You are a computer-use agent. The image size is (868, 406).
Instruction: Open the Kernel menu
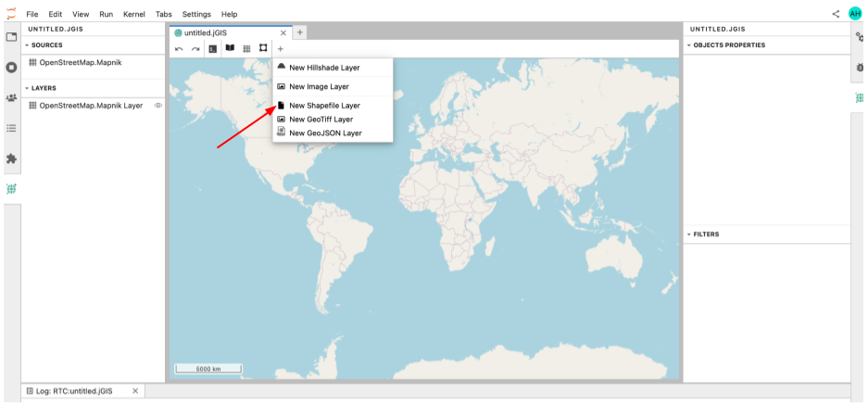[133, 15]
